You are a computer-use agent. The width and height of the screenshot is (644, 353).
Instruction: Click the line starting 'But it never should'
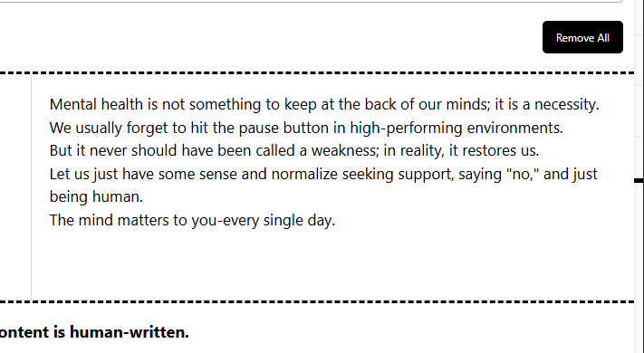pos(294,150)
